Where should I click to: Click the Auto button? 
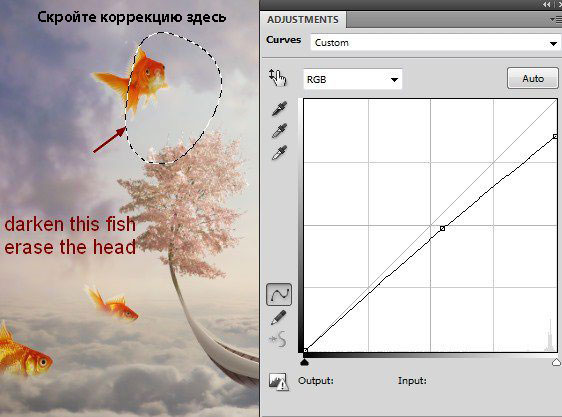point(533,78)
